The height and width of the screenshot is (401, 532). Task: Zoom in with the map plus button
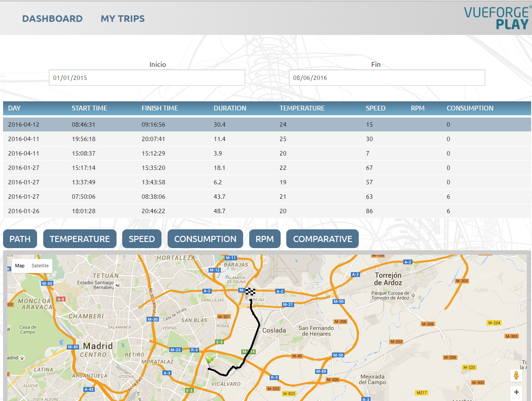[516, 392]
